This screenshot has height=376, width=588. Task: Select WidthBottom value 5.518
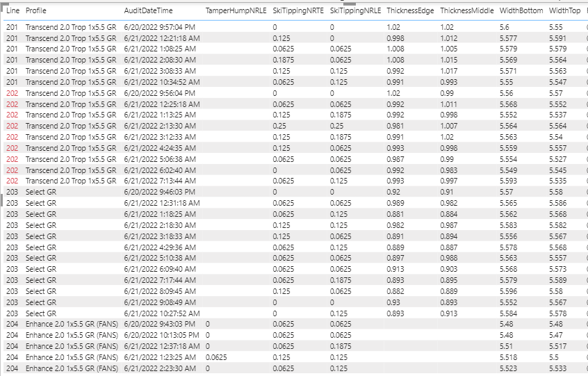(508, 357)
